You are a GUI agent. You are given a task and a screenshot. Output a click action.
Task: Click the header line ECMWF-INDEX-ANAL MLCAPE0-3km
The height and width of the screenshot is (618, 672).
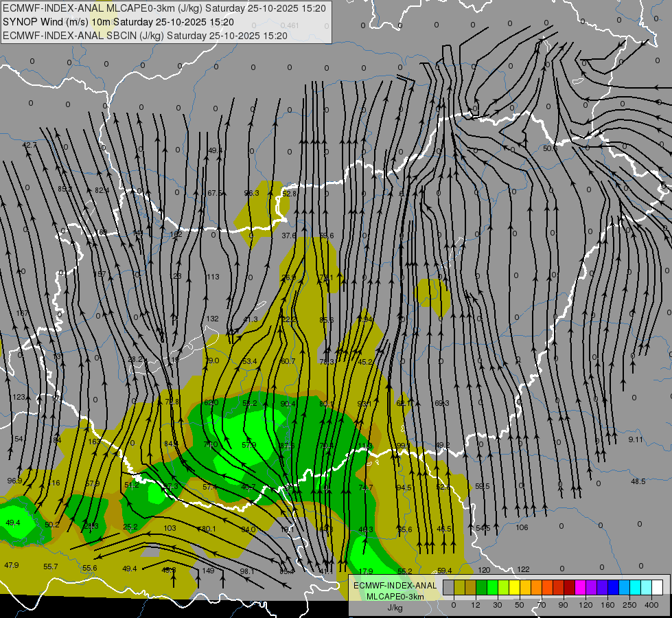click(x=165, y=8)
